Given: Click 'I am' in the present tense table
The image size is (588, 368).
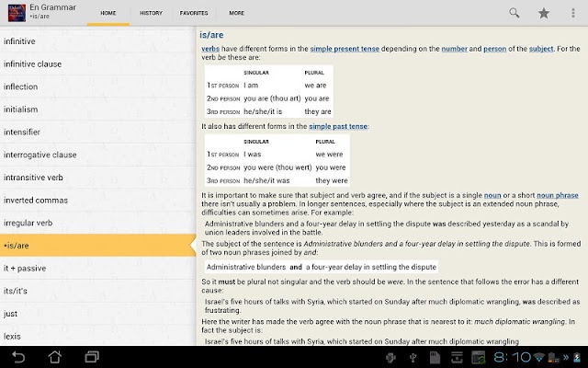Looking at the screenshot, I should [x=251, y=86].
